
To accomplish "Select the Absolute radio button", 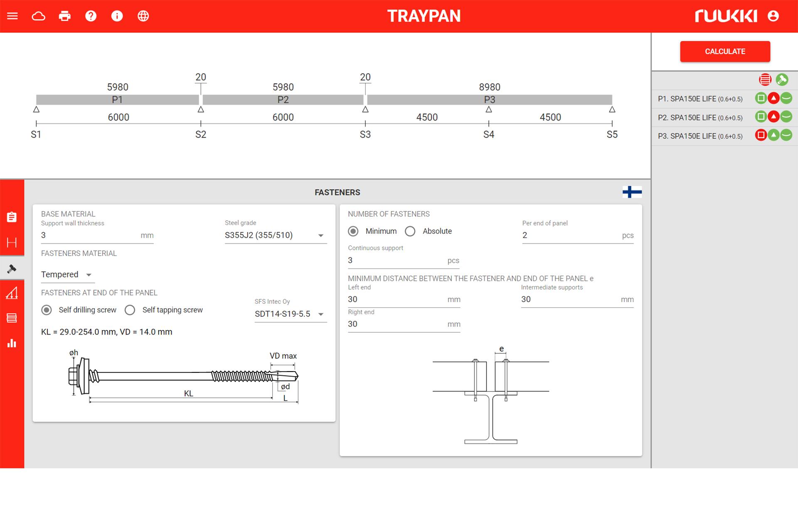I will click(410, 231).
